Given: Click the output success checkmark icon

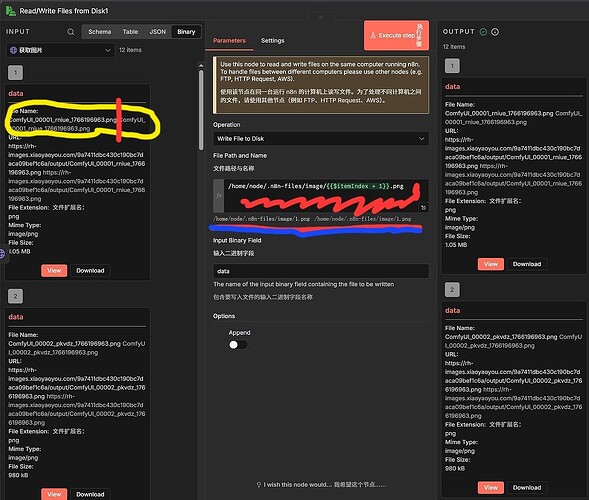Looking at the screenshot, I should click(x=483, y=32).
